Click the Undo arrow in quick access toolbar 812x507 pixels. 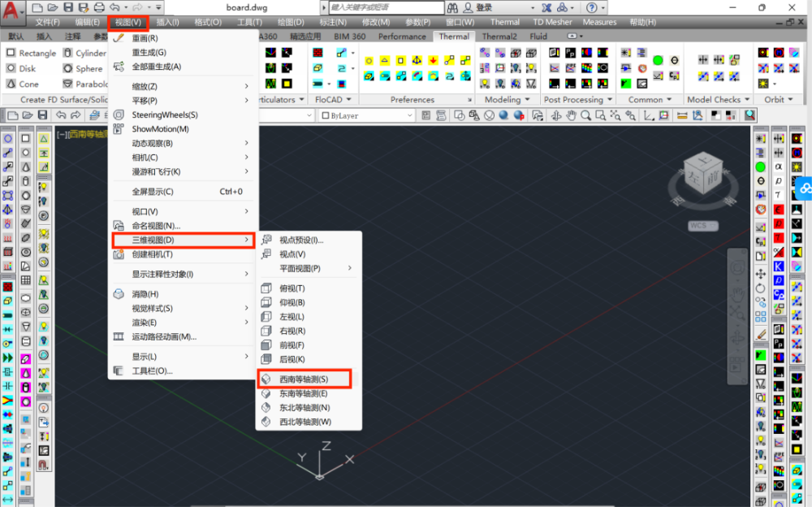114,7
